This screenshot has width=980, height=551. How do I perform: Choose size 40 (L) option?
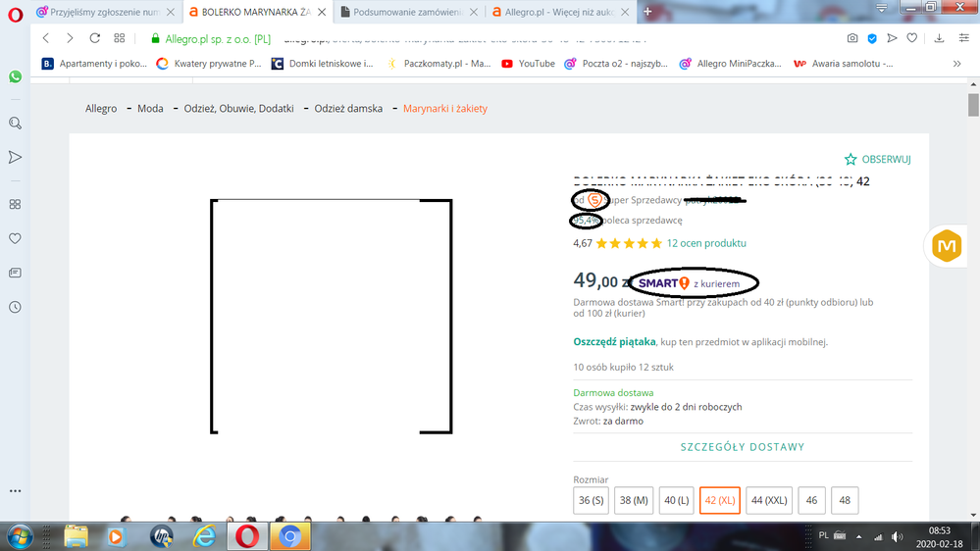coord(676,500)
